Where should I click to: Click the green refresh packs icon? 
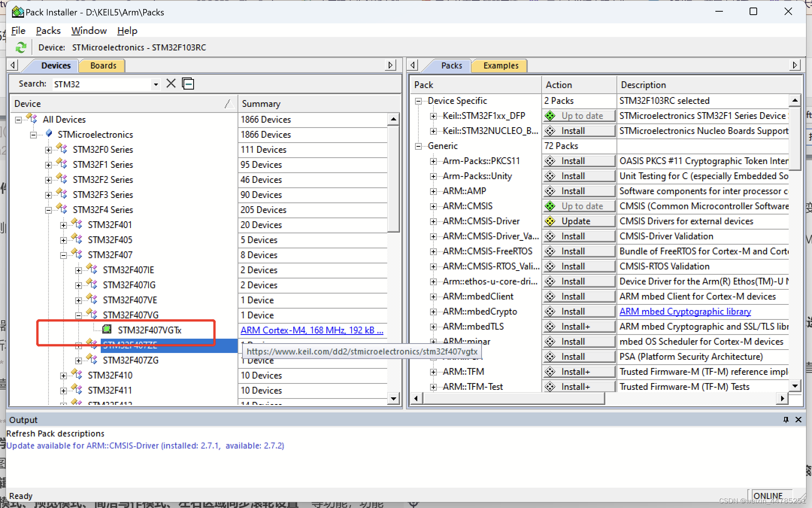pos(21,47)
